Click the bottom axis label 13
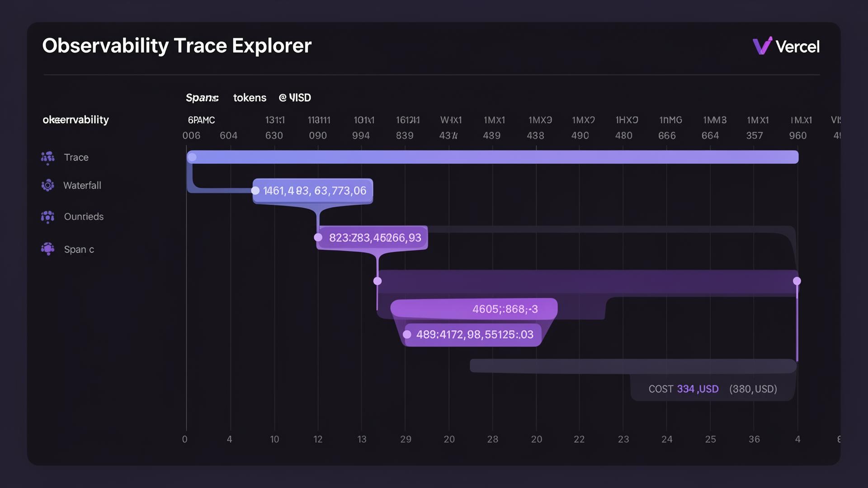Screen dimensions: 868x488 362,439
